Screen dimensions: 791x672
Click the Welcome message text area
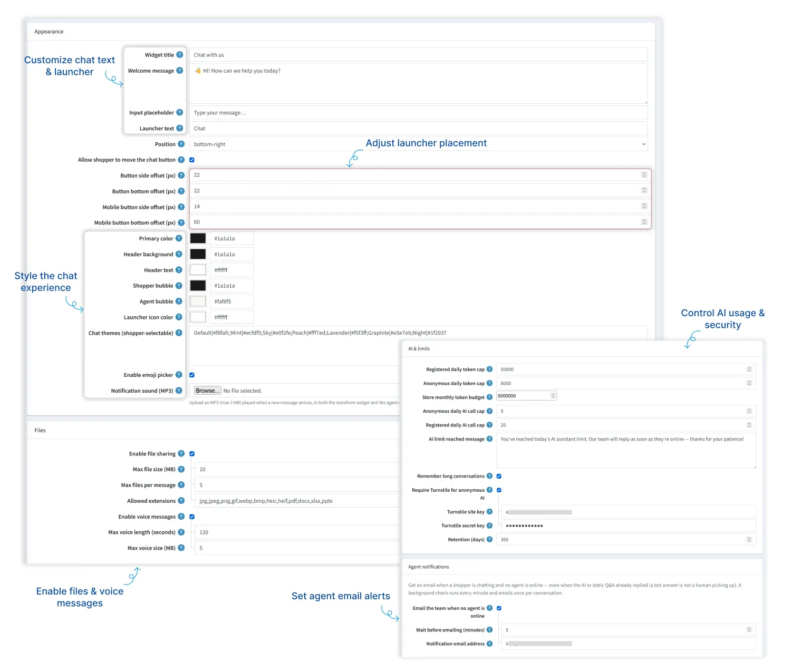418,84
